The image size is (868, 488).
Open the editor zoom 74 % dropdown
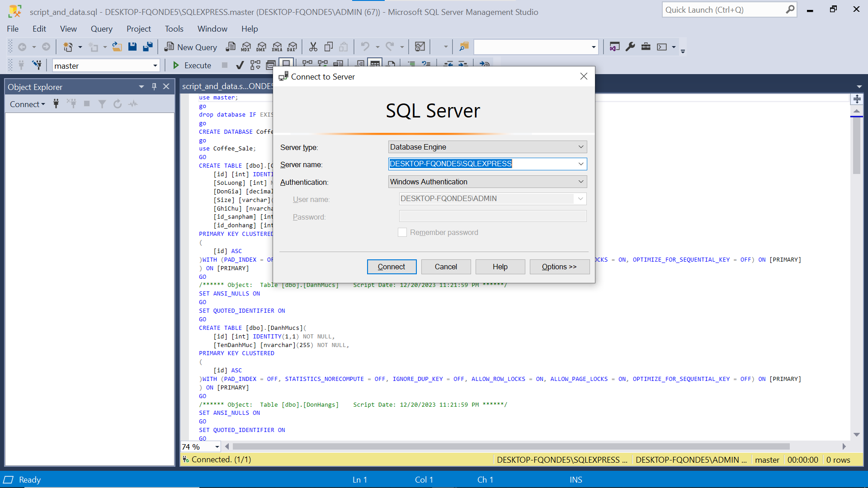pyautogui.click(x=217, y=446)
